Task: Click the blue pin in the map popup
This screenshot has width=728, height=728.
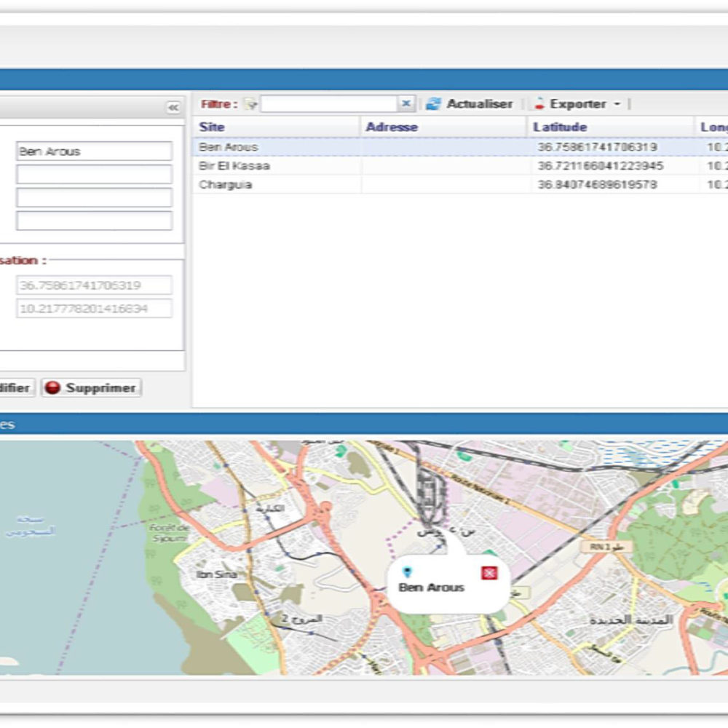Action: [407, 572]
